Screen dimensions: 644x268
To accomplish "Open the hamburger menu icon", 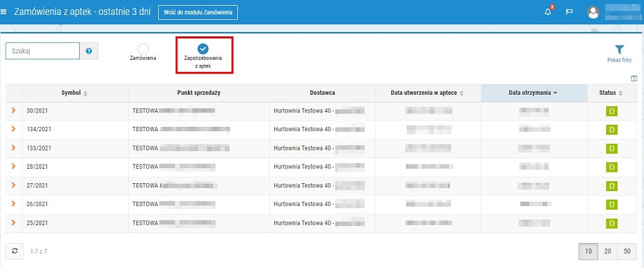I will [4, 12].
